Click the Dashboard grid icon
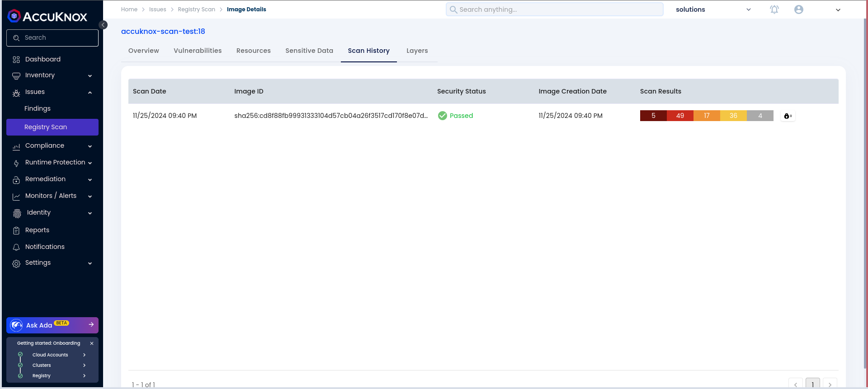This screenshot has width=868, height=389. coord(16,60)
